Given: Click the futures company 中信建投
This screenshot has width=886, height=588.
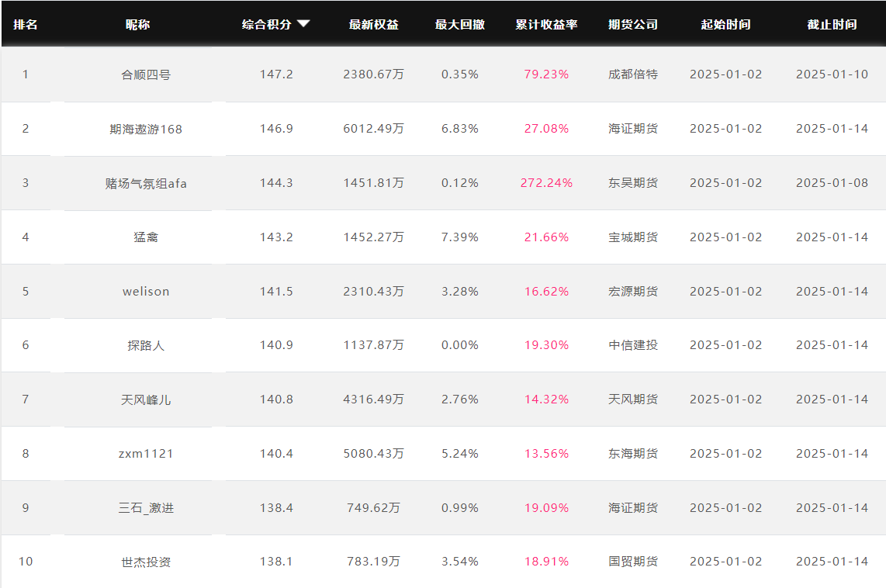Looking at the screenshot, I should [x=633, y=345].
